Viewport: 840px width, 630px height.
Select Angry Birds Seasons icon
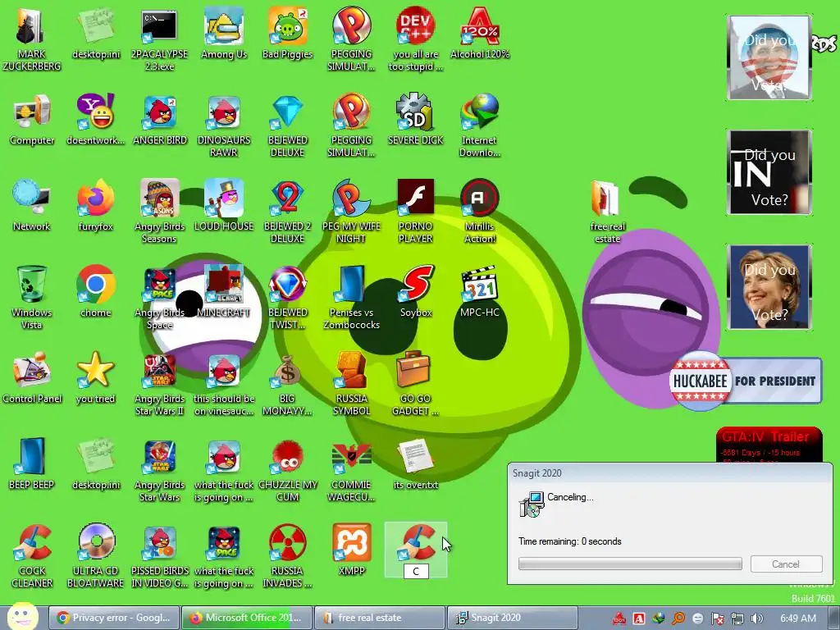click(159, 212)
